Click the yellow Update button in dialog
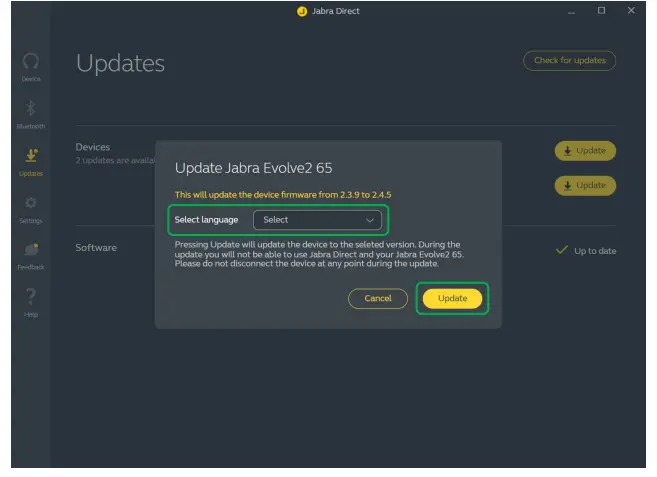The image size is (657, 477). coord(452,298)
